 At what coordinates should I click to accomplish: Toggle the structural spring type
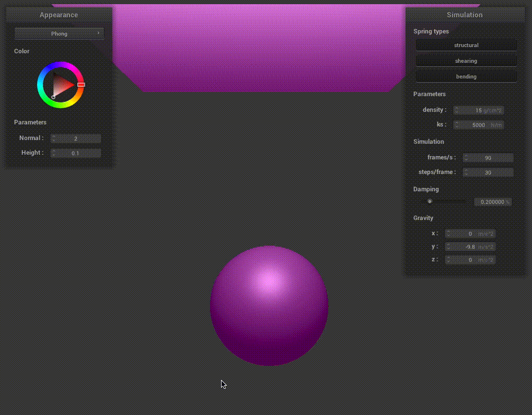tap(466, 45)
